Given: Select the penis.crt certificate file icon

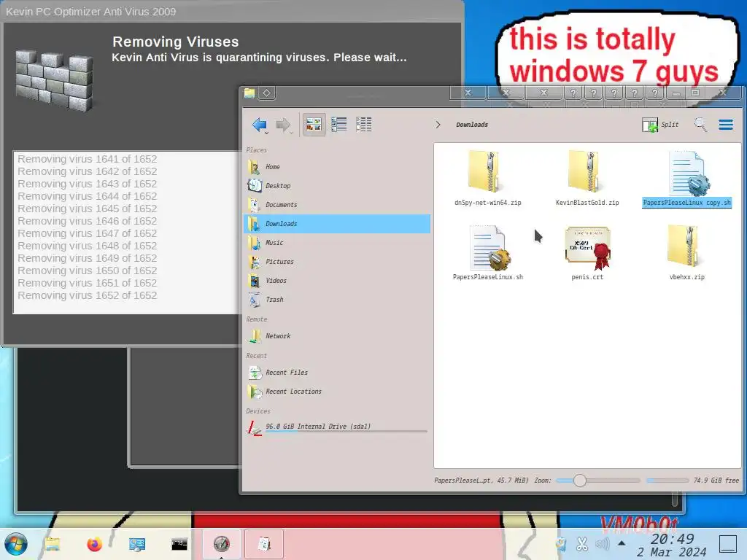Looking at the screenshot, I should click(587, 248).
